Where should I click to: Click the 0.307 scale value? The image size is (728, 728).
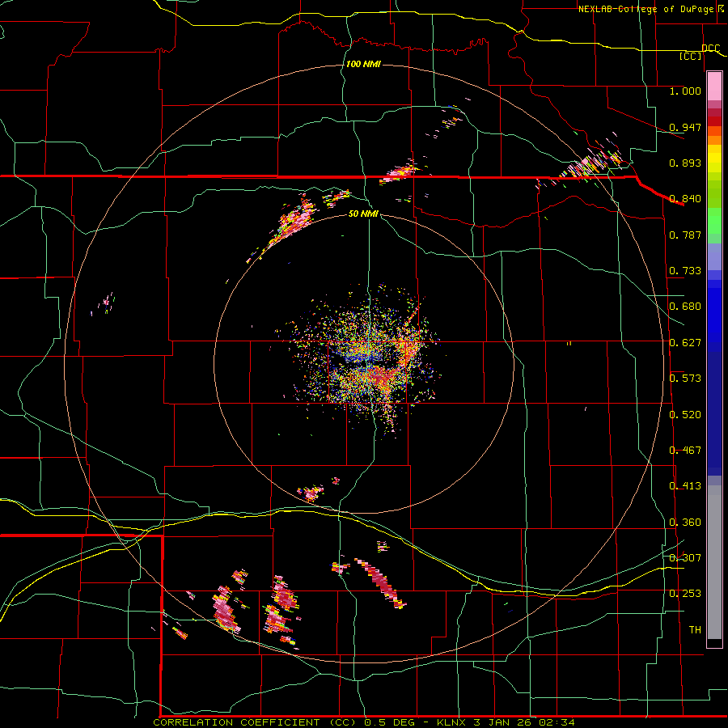(x=685, y=557)
